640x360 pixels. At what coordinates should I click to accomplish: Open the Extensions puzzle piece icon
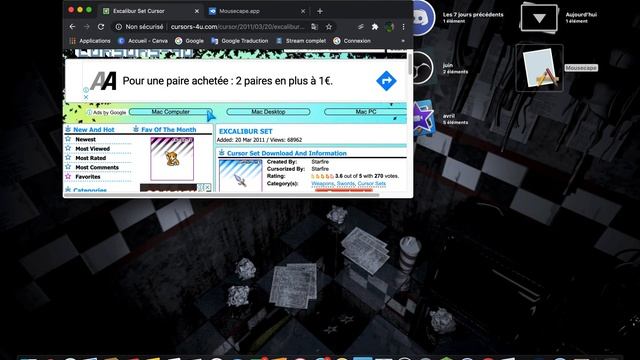coord(375,27)
